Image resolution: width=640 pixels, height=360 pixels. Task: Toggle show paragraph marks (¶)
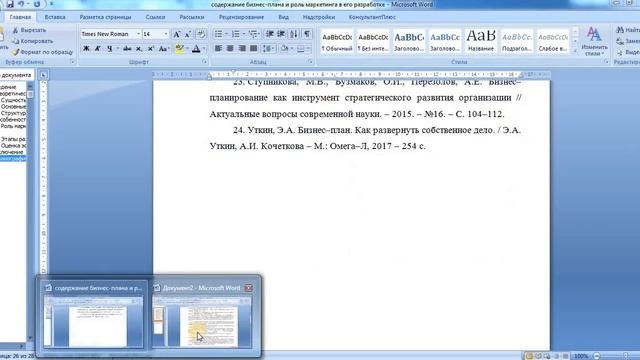click(307, 34)
